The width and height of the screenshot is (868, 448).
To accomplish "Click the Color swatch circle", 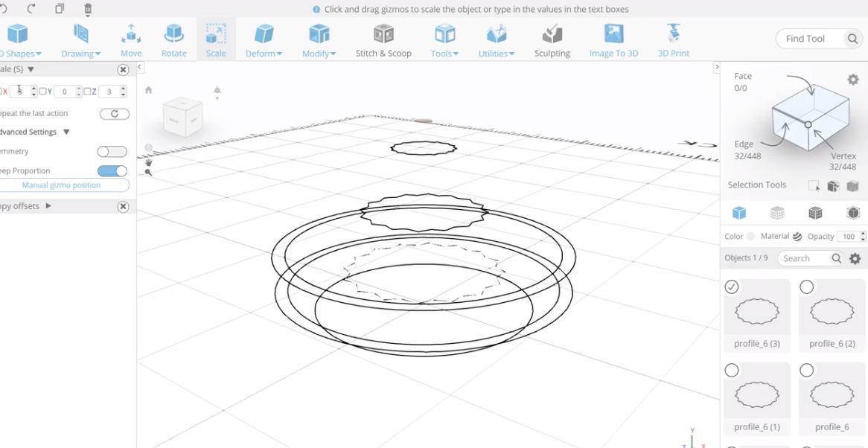I will coord(750,236).
